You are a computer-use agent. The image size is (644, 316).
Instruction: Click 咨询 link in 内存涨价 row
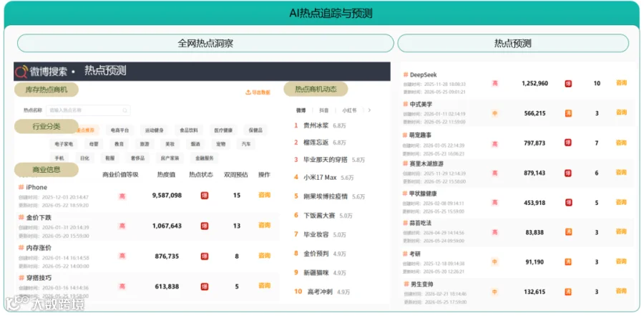coord(264,256)
